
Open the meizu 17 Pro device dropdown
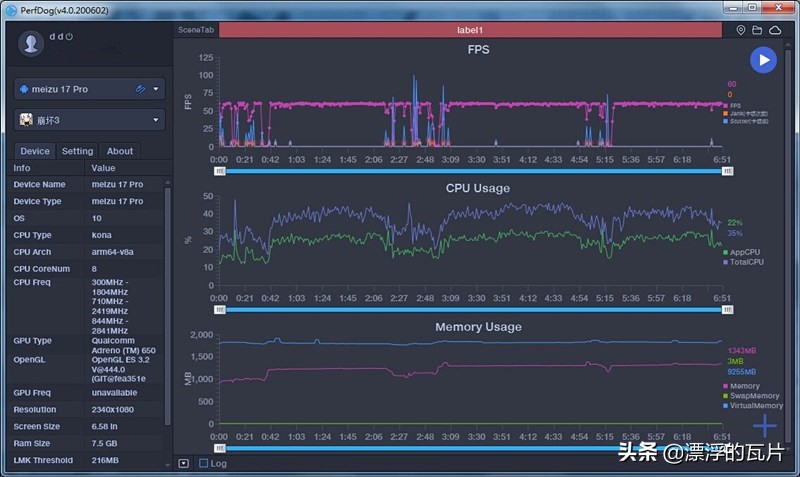coord(156,89)
